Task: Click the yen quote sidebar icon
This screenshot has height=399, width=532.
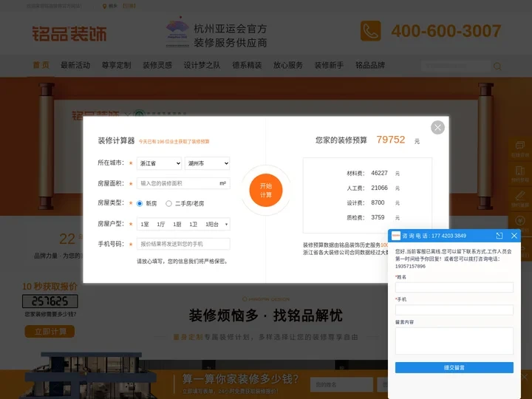Action: click(519, 223)
